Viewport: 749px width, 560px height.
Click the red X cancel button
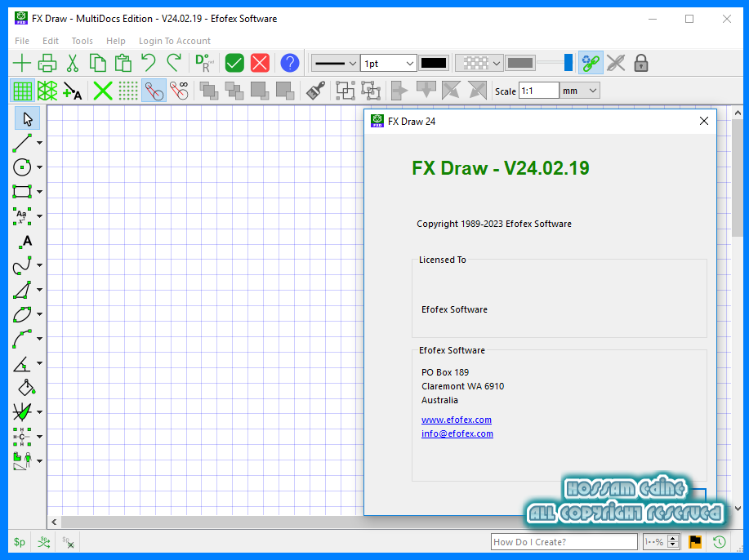pos(260,63)
